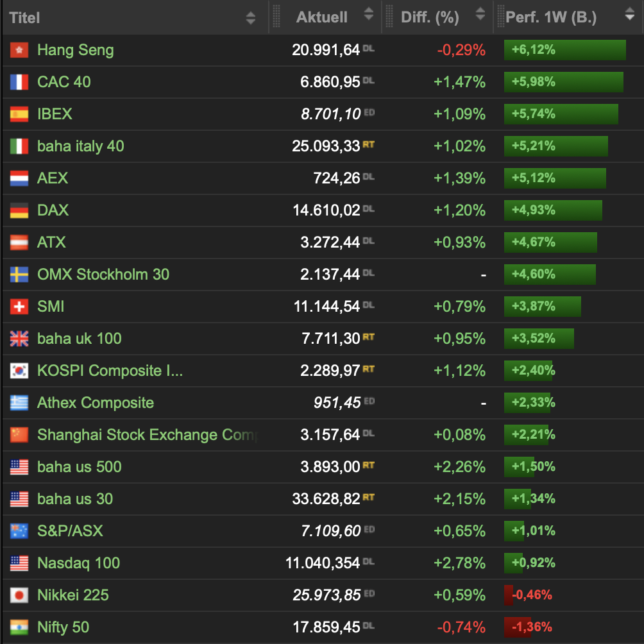Screen dimensions: 644x644
Task: Open the S&P/ASX index link
Action: tap(70, 530)
